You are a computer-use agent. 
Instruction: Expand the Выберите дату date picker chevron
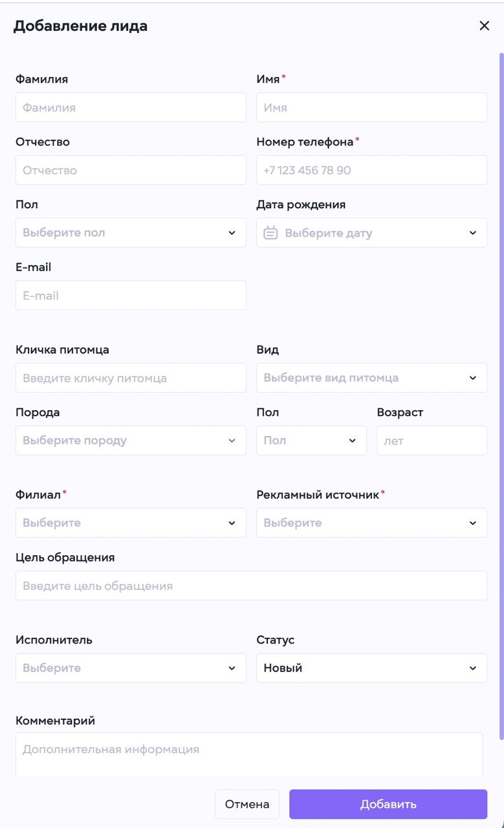(473, 233)
